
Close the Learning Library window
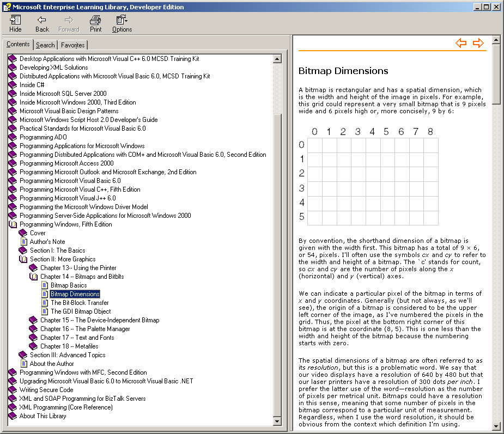coord(496,7)
